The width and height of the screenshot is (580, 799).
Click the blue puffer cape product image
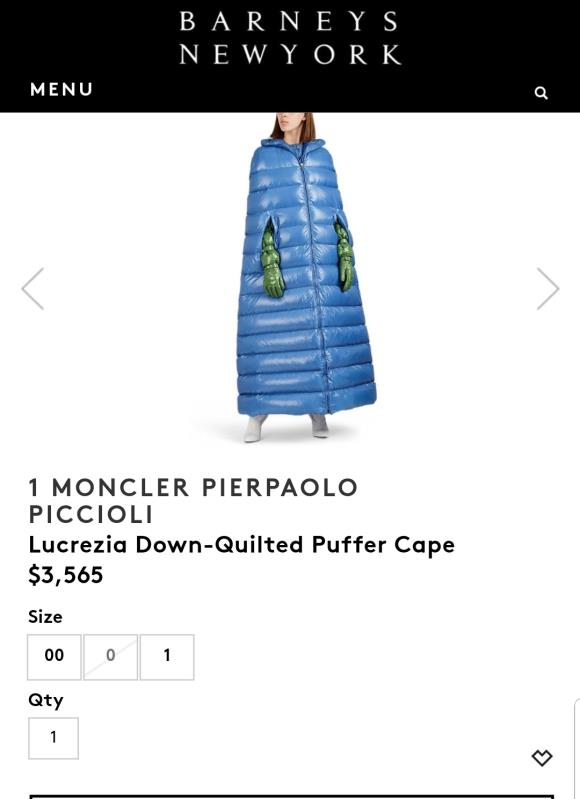tap(306, 278)
